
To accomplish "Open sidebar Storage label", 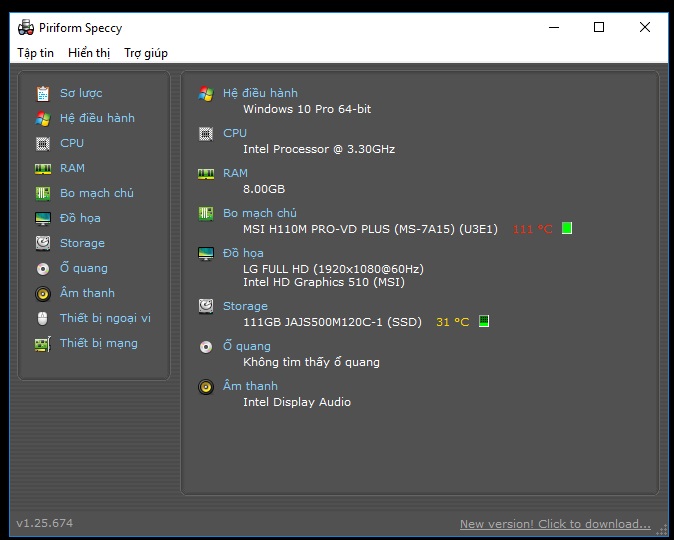I will (x=82, y=243).
